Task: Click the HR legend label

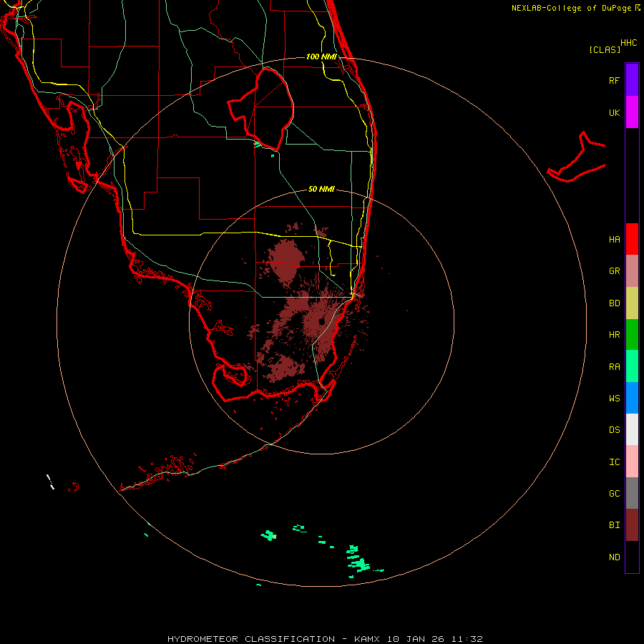Action: click(614, 335)
